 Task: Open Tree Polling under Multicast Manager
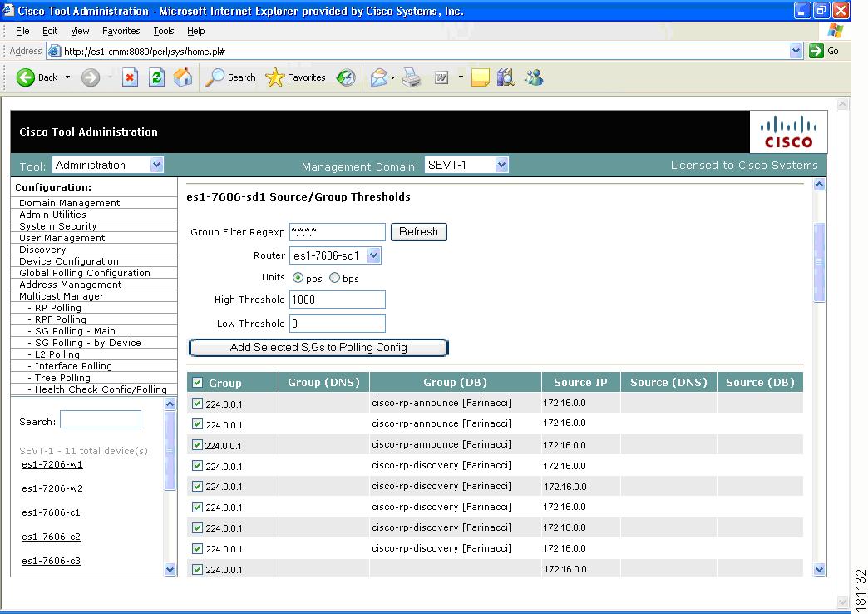62,378
